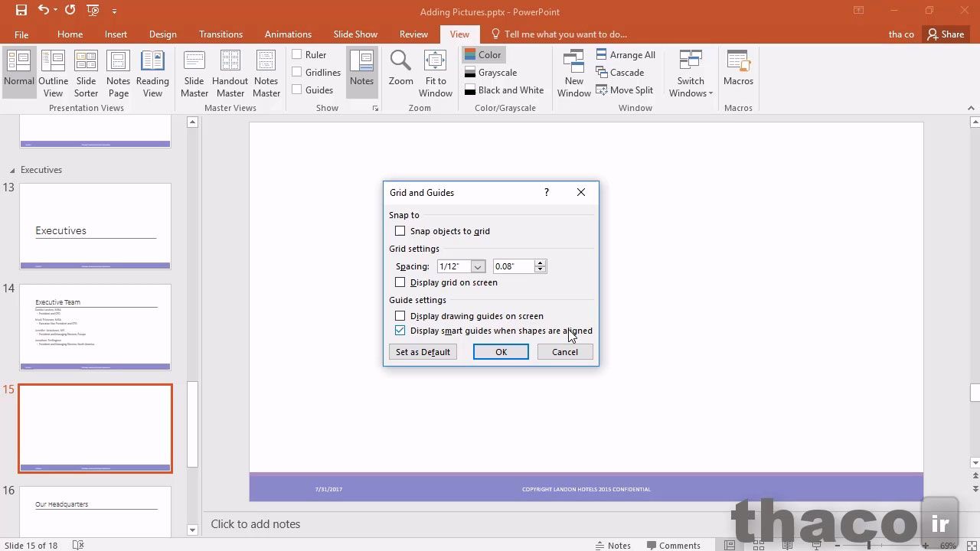Collapse the Executives section
Image resolution: width=980 pixels, height=551 pixels.
11,170
